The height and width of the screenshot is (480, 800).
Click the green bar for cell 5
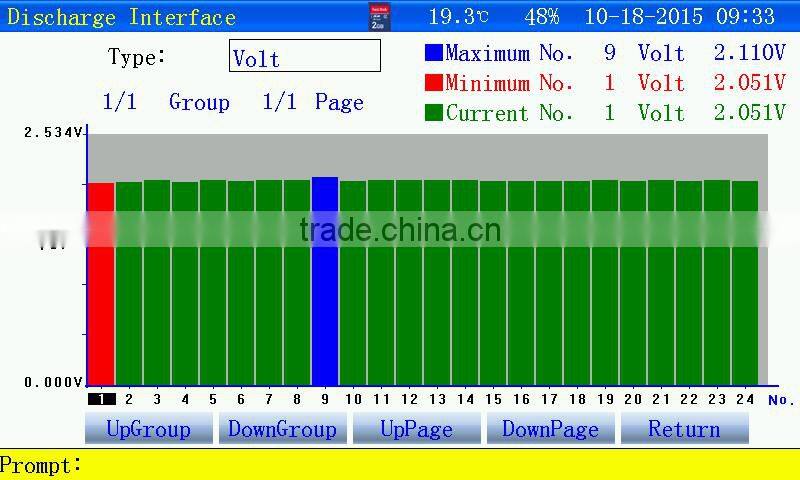[213, 283]
